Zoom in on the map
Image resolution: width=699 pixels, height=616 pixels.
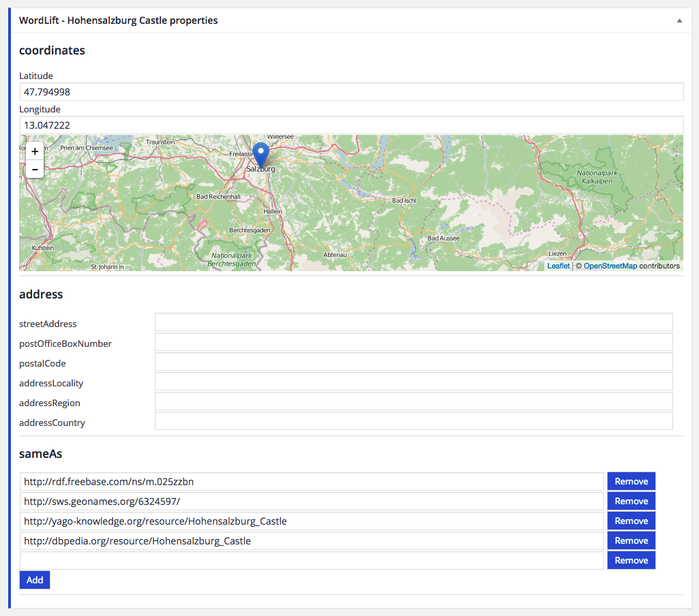(35, 151)
